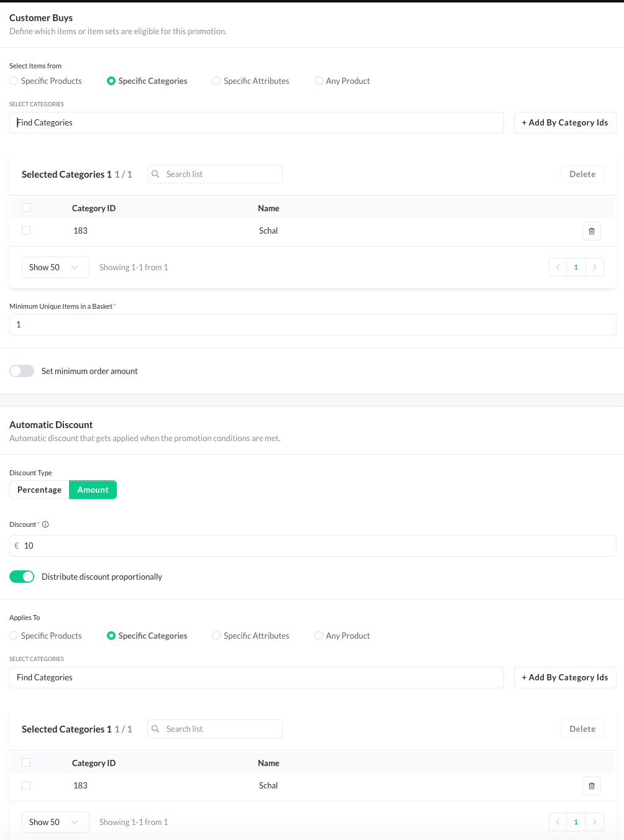The image size is (624, 840).
Task: Click trash icon in Automatic Discount category table
Action: 591,786
